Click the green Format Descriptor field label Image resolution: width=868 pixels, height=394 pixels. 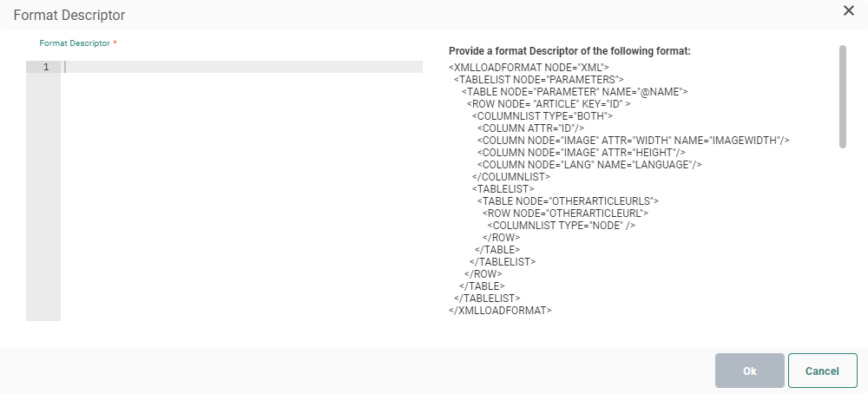pos(75,43)
